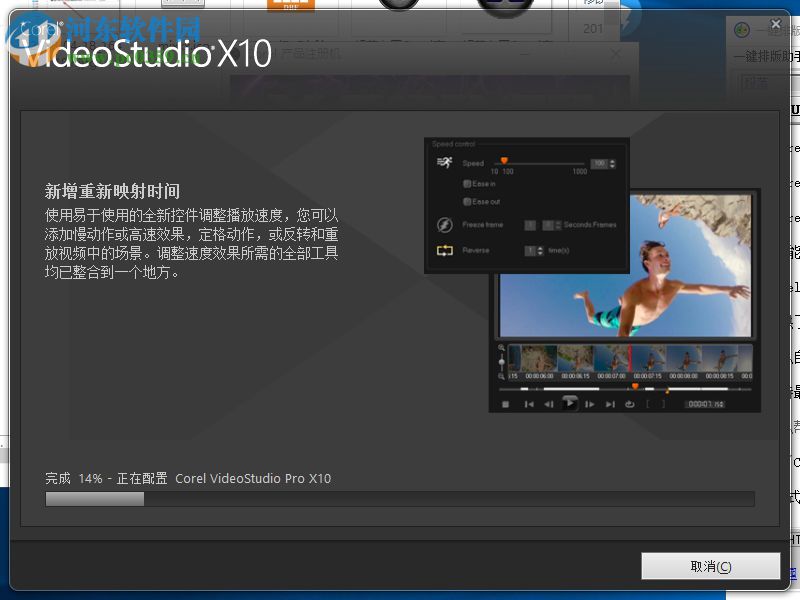Click the Freeze frame lightning icon
Viewport: 800px width, 600px height.
(445, 224)
